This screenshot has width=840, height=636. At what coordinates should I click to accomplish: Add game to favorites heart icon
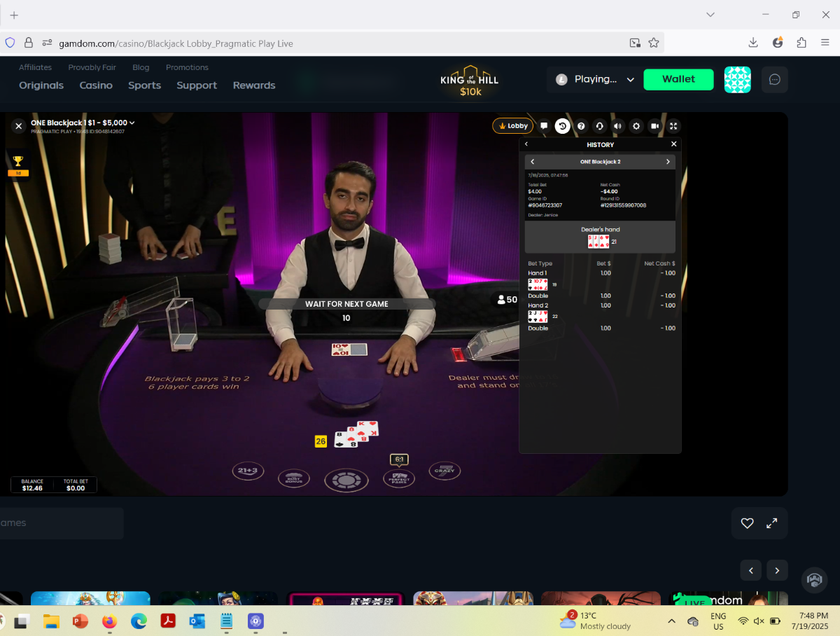pos(747,523)
